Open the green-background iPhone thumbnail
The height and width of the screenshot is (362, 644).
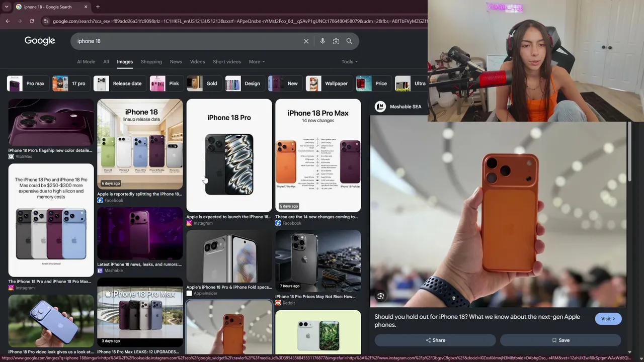pos(318,332)
